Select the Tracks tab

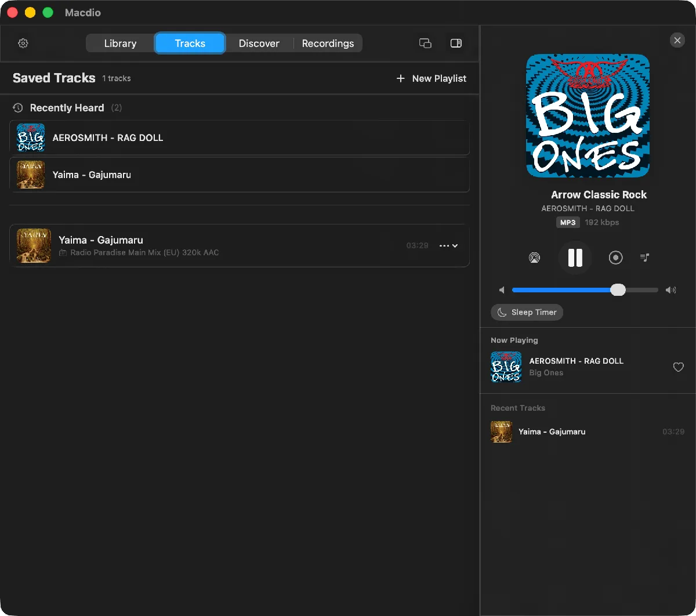190,44
